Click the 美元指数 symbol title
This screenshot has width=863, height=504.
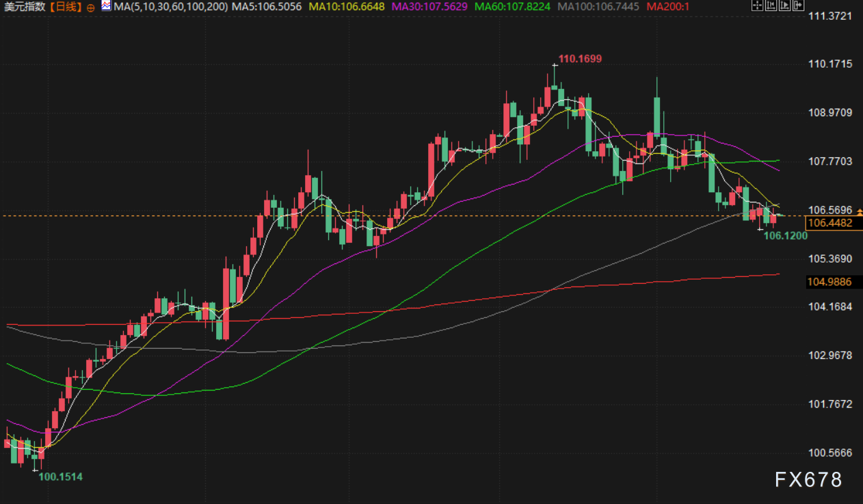point(25,7)
